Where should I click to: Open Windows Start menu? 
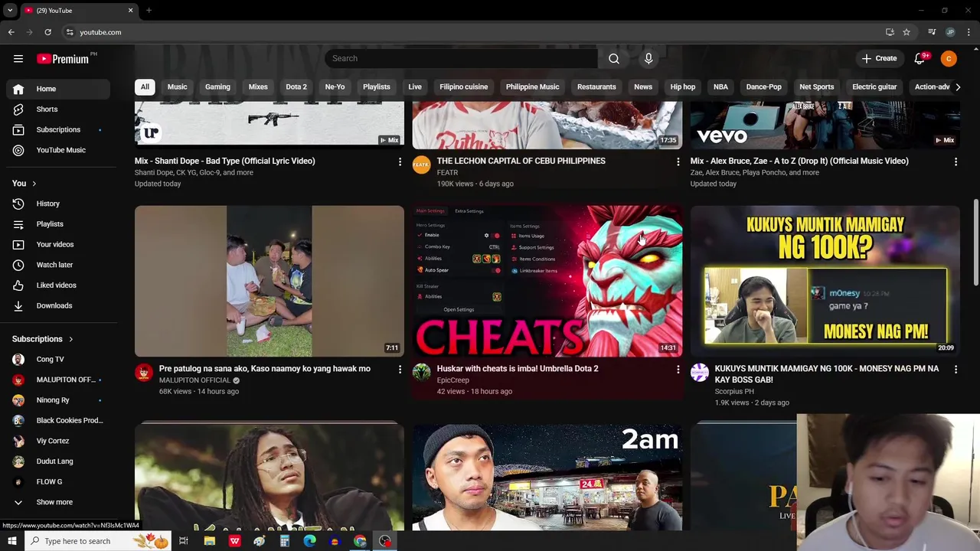pos(11,541)
